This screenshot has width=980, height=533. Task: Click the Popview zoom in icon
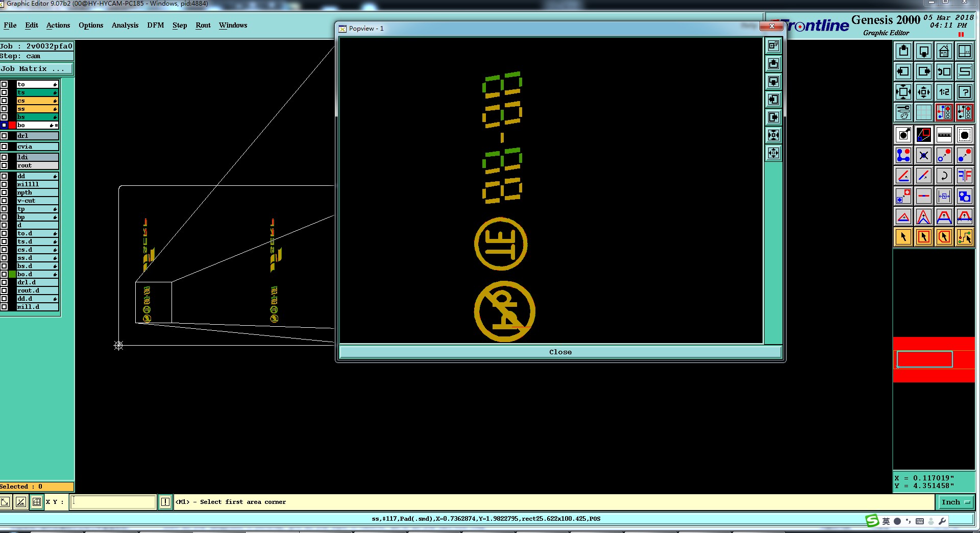click(774, 135)
